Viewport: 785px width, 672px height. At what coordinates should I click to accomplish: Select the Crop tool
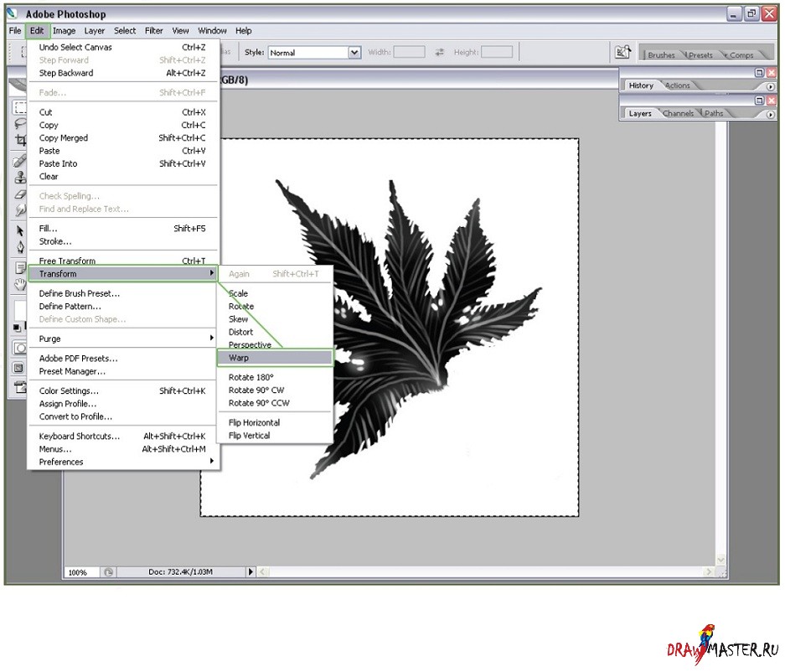(19, 140)
